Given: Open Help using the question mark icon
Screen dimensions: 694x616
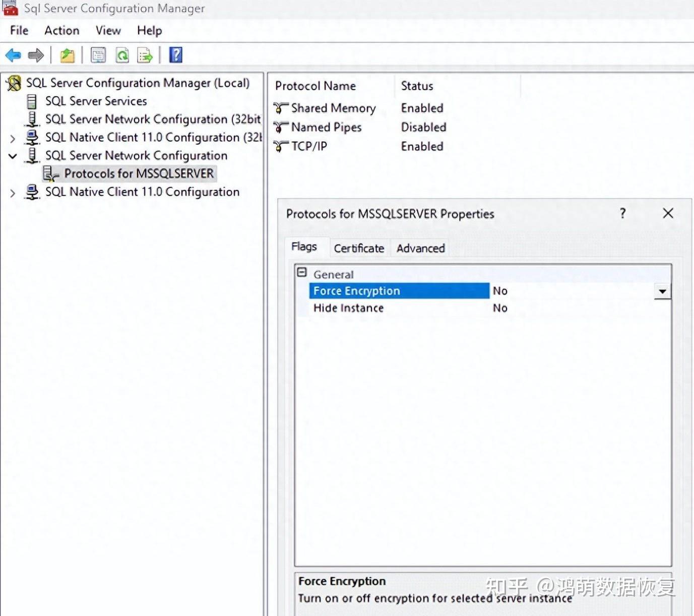Looking at the screenshot, I should (175, 55).
